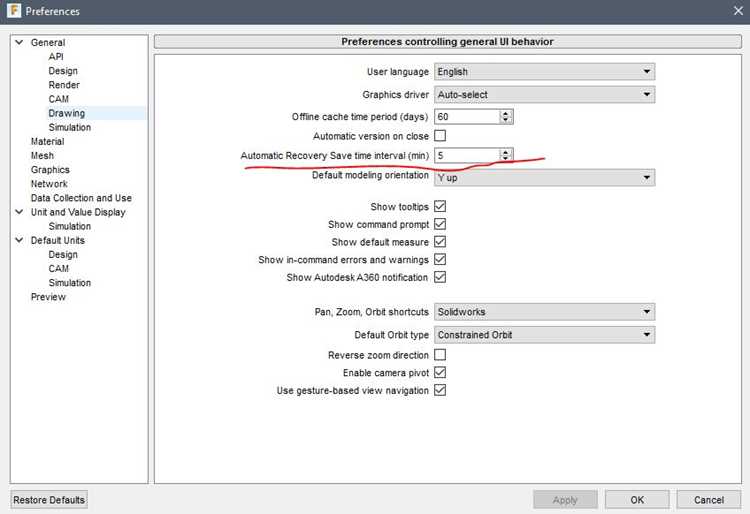Viewport: 750px width, 514px height.
Task: Increase offline cache days with up arrow
Action: click(x=506, y=113)
